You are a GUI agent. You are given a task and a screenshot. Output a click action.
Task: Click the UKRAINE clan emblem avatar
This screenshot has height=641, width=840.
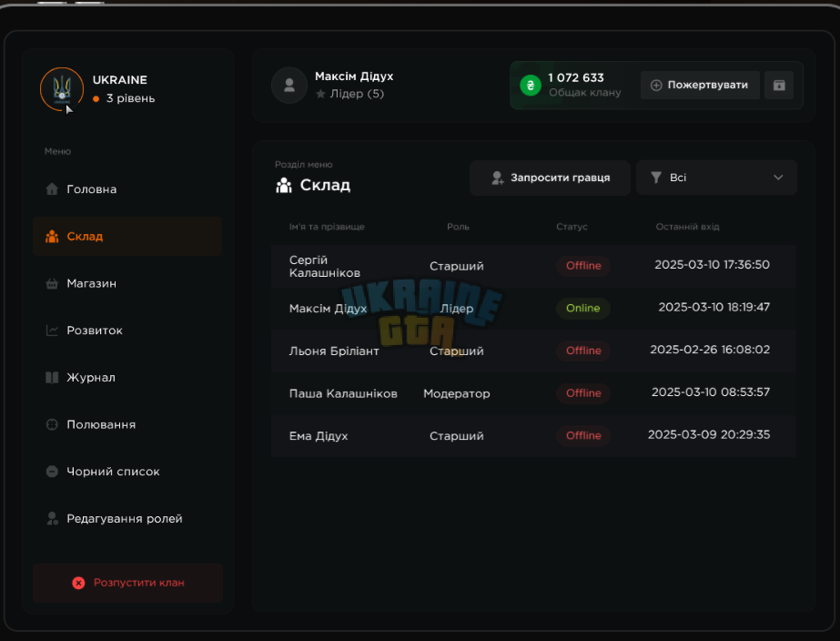pos(62,89)
